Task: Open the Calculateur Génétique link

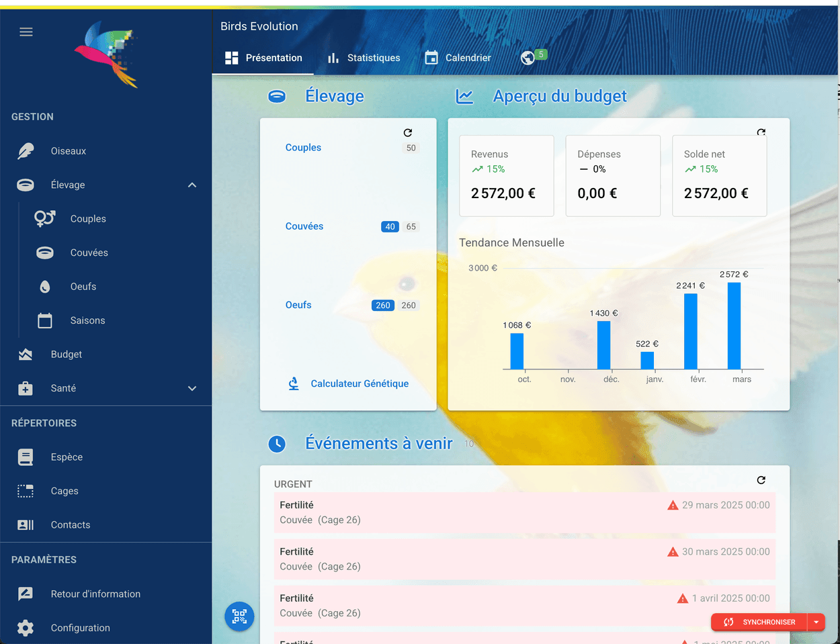Action: pyautogui.click(x=360, y=383)
